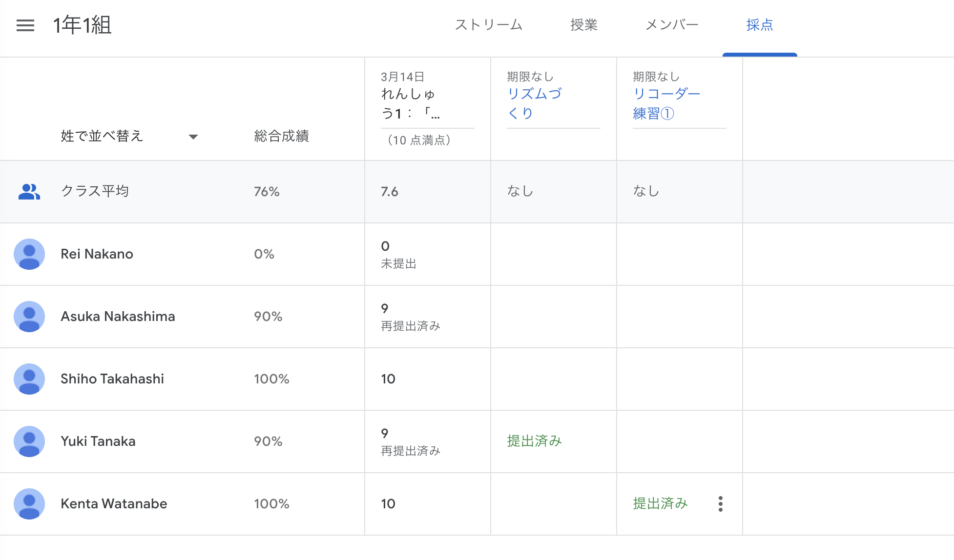Click the class average group icon

[x=29, y=191]
